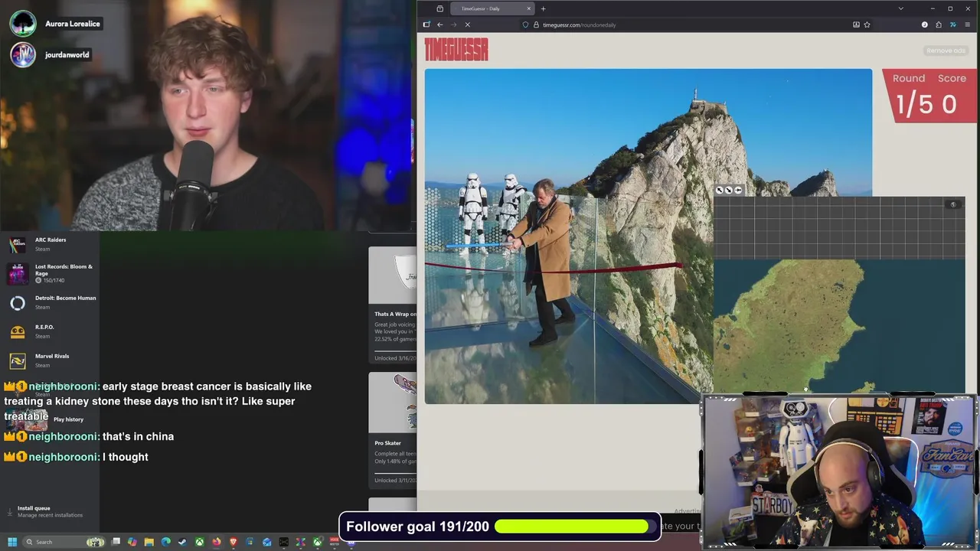Image resolution: width=980 pixels, height=551 pixels.
Task: Open Firefox application hamburger menu
Action: point(968,24)
